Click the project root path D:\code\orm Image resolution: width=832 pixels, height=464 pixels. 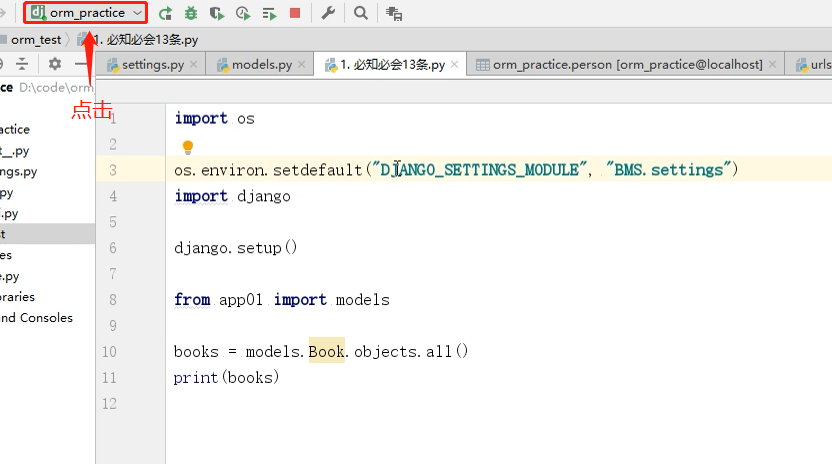pos(56,88)
